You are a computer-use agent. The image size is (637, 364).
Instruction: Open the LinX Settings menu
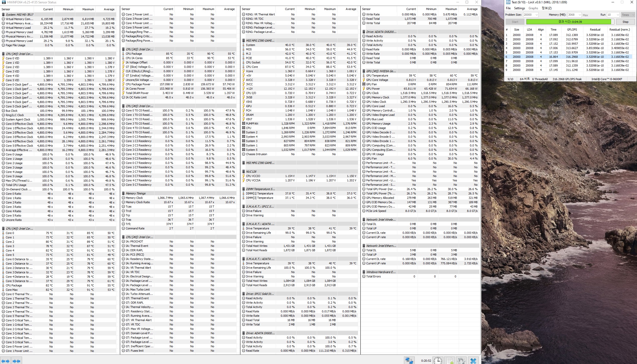pos(519,8)
